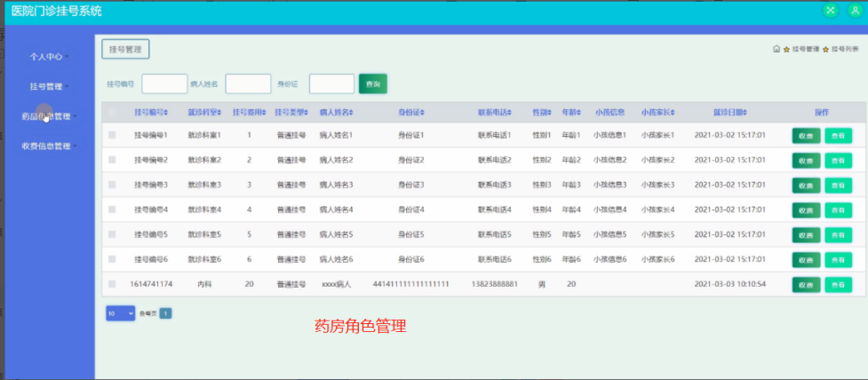Click 收费 for the 1614741174 row
Viewport: 868px width, 380px height.
pyautogui.click(x=806, y=285)
